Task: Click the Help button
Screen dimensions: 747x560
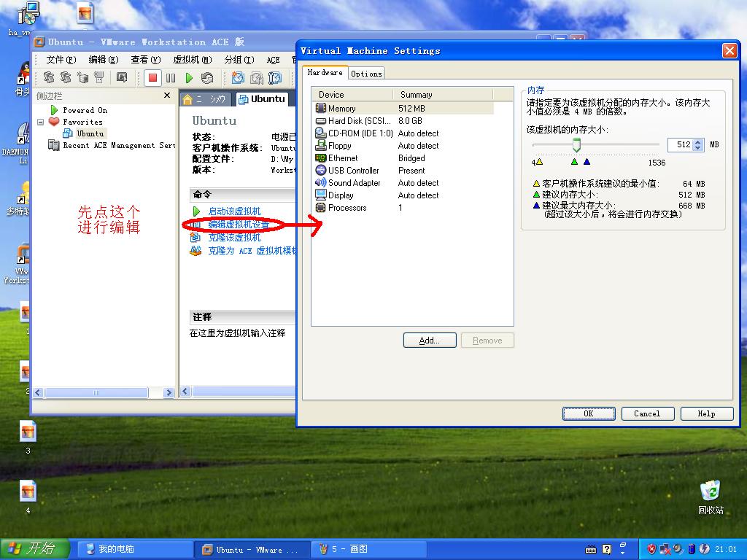Action: click(706, 414)
